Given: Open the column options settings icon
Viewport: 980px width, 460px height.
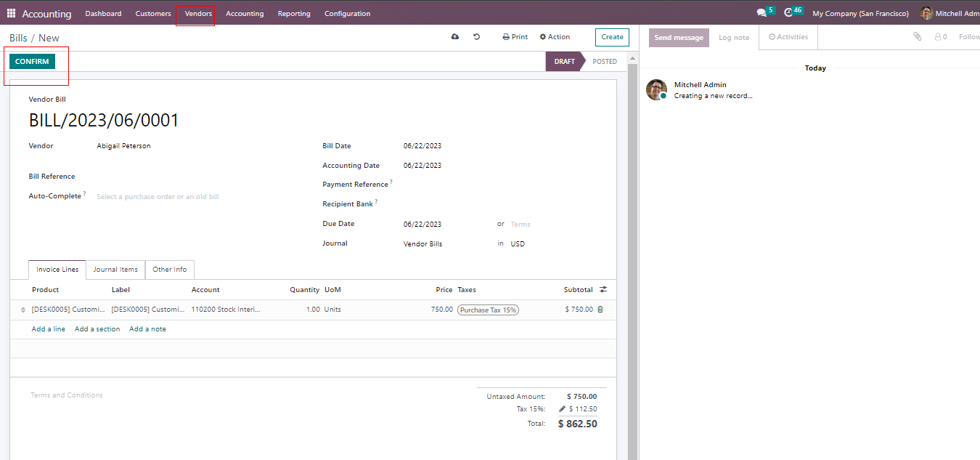Looking at the screenshot, I should [603, 290].
